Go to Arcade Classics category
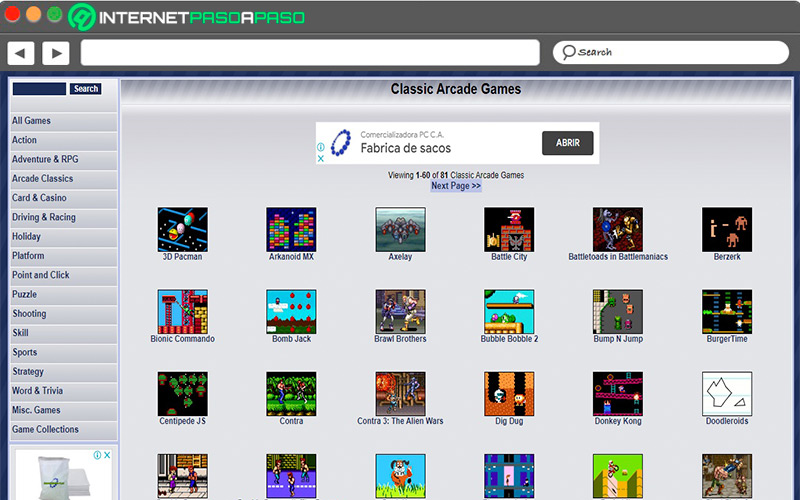This screenshot has width=800, height=500. coord(64,179)
